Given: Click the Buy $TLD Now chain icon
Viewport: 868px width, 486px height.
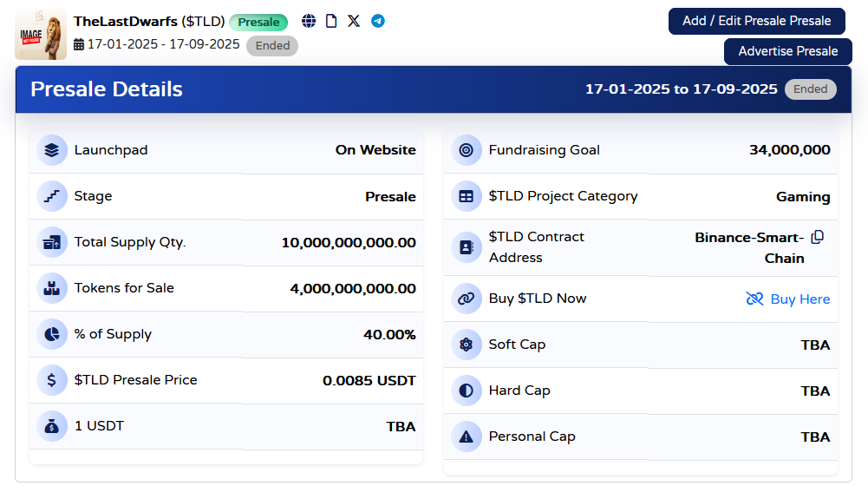Looking at the screenshot, I should click(467, 299).
